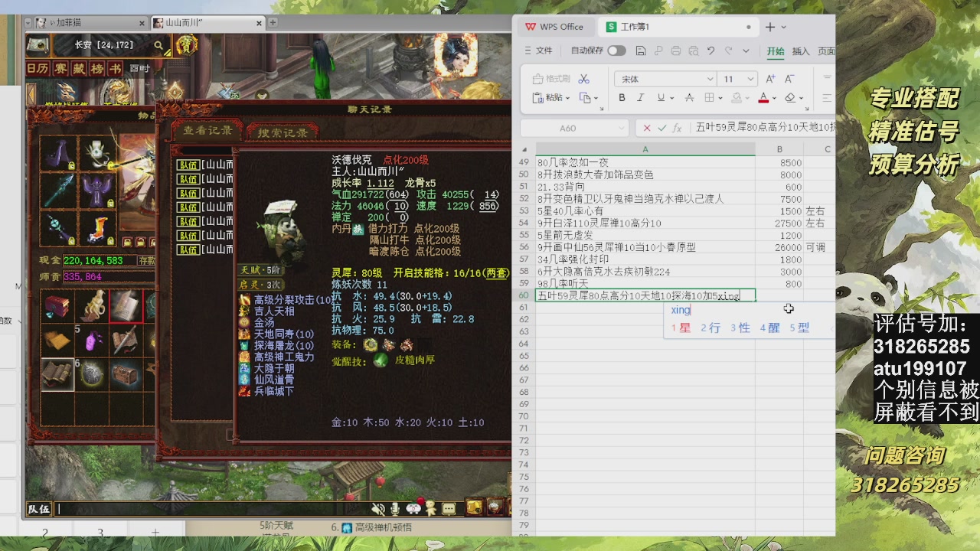Toggle the 自动保存 auto-save switch
Image resolution: width=980 pixels, height=551 pixels.
(616, 51)
